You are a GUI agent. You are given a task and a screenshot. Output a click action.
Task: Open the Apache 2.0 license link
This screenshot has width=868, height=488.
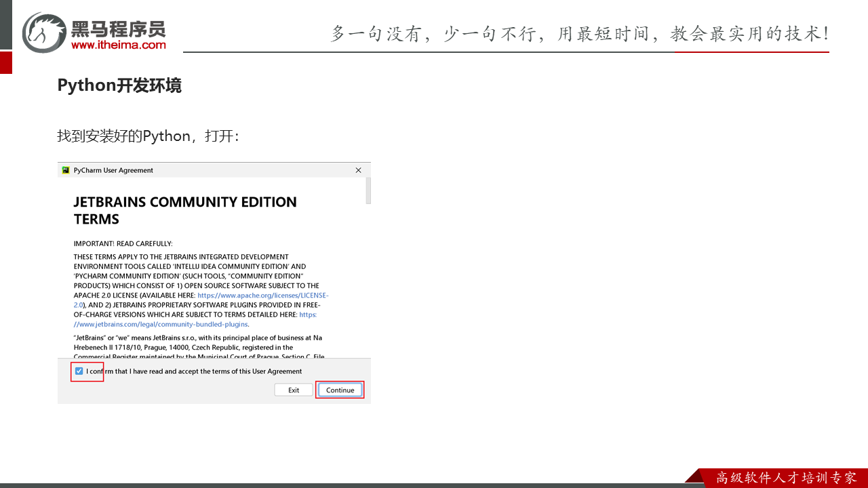pos(262,296)
